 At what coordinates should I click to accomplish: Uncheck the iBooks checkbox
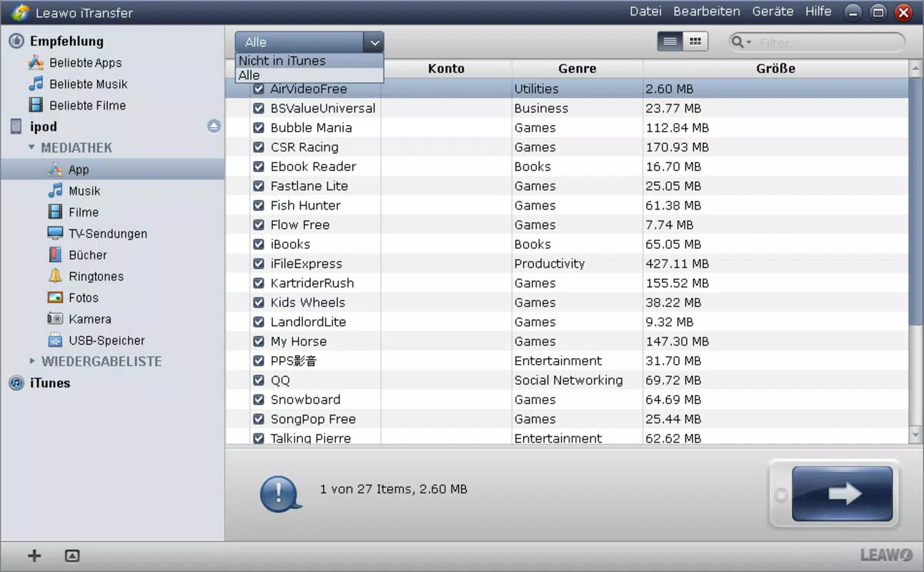[259, 245]
